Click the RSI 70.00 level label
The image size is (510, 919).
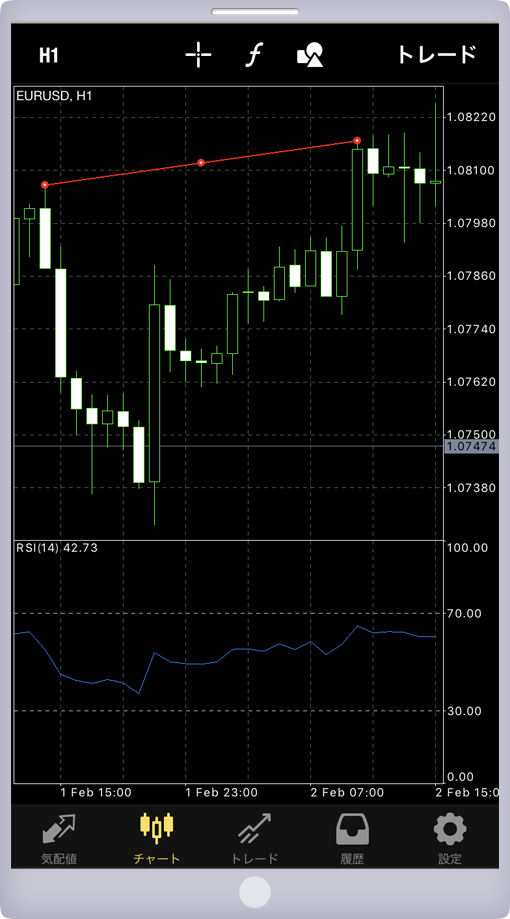463,614
